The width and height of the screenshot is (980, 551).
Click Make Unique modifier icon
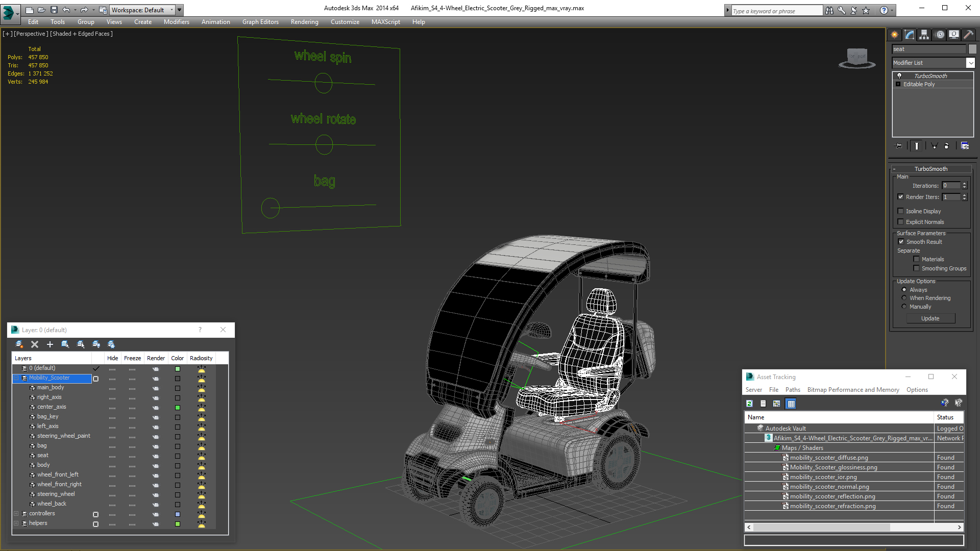point(934,146)
